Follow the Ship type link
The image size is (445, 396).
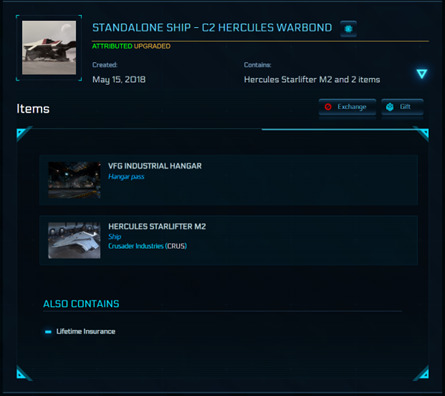pyautogui.click(x=114, y=237)
